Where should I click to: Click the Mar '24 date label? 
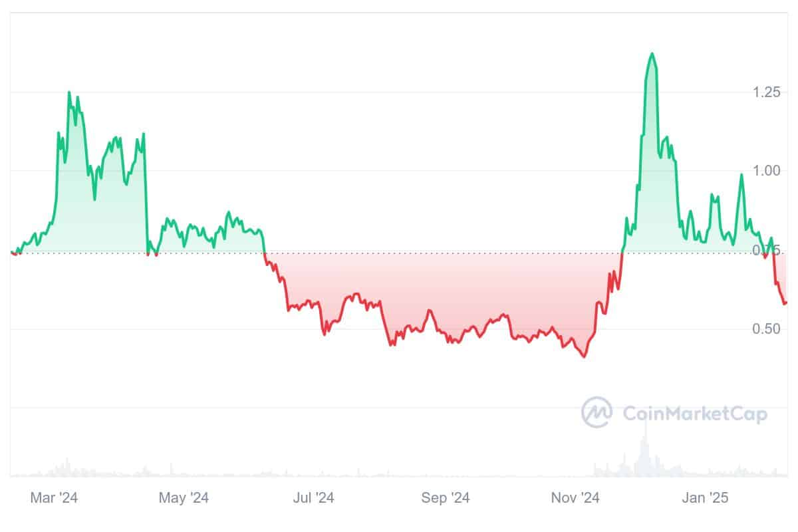[x=54, y=497]
